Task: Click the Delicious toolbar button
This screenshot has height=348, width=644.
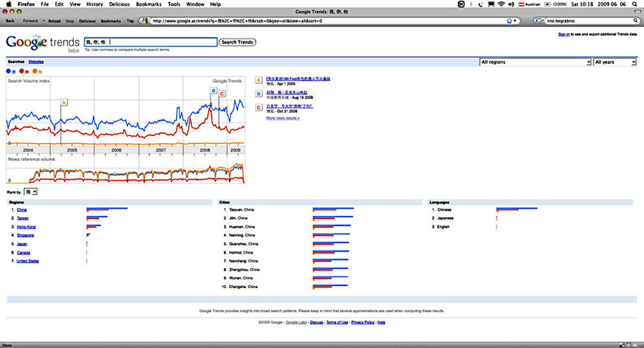Action: click(87, 20)
